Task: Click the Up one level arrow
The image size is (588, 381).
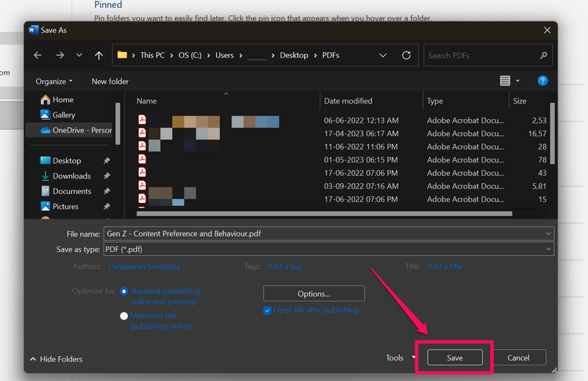Action: tap(98, 55)
